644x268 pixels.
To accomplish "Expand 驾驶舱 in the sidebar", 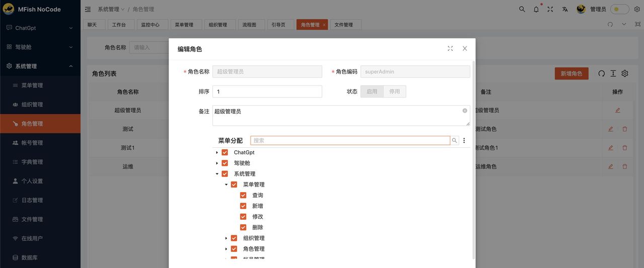I will pyautogui.click(x=40, y=47).
